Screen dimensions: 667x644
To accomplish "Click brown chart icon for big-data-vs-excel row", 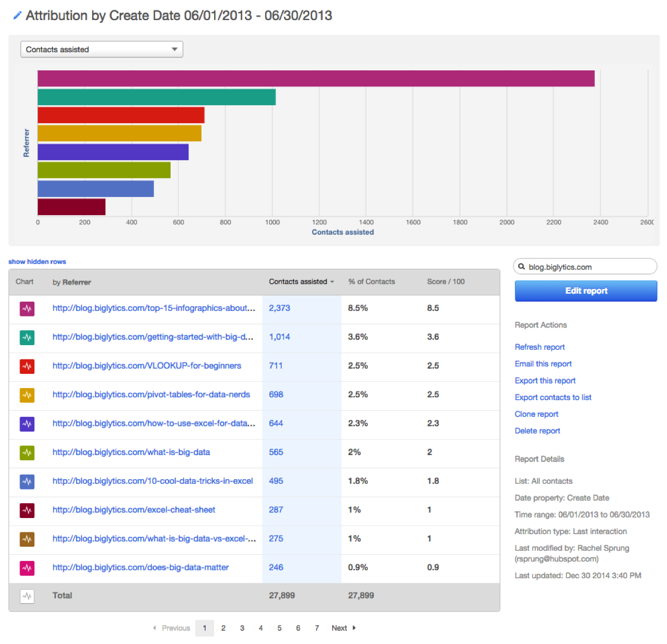I will [27, 539].
